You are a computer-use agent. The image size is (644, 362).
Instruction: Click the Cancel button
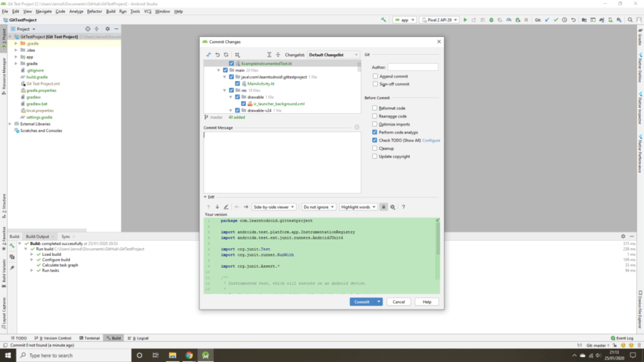pyautogui.click(x=399, y=302)
